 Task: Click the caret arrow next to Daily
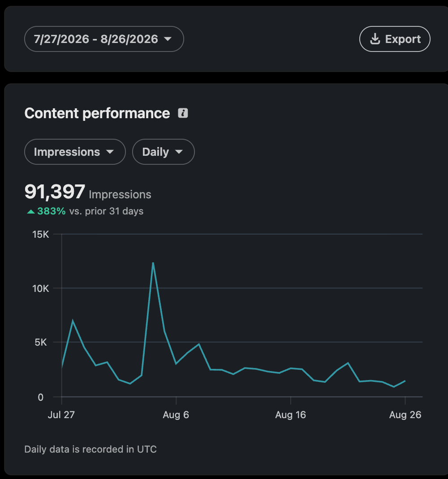[x=179, y=152]
